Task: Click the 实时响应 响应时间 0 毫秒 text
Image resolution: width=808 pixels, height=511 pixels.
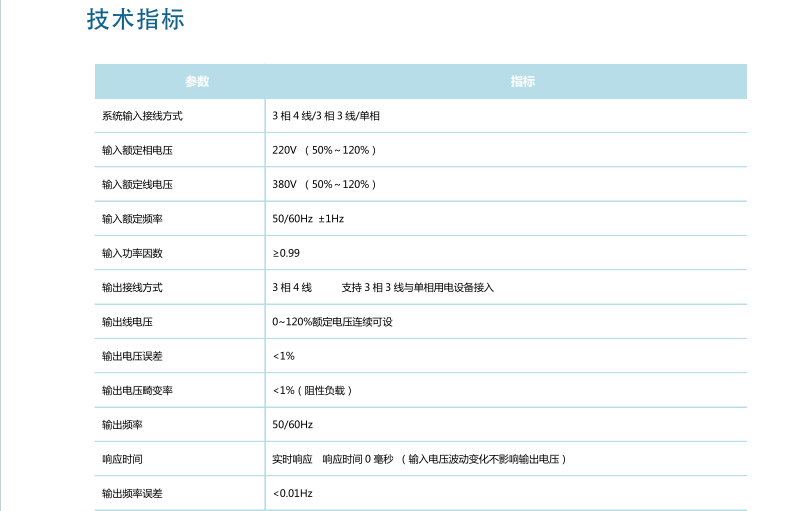Action: pos(332,459)
